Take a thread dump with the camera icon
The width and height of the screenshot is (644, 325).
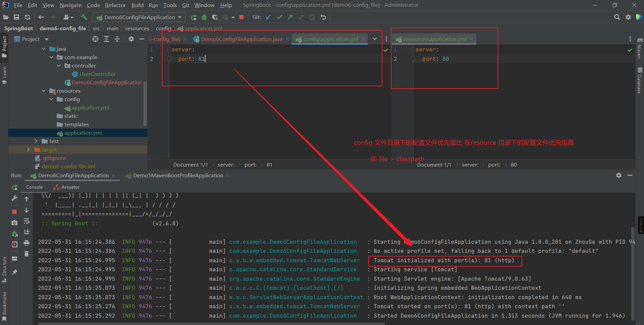point(14,223)
